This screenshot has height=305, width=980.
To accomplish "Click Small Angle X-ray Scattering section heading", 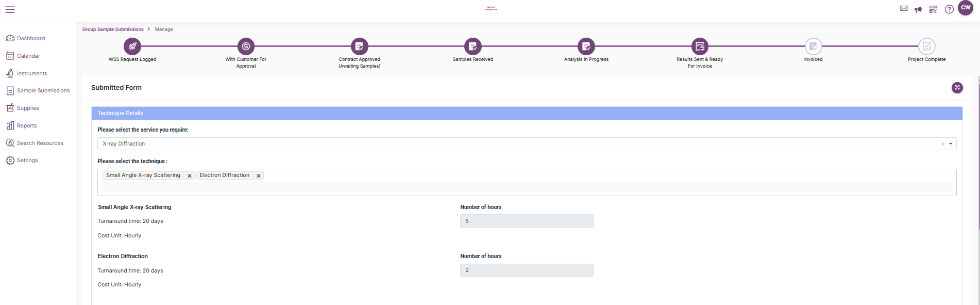I will pyautogui.click(x=134, y=207).
